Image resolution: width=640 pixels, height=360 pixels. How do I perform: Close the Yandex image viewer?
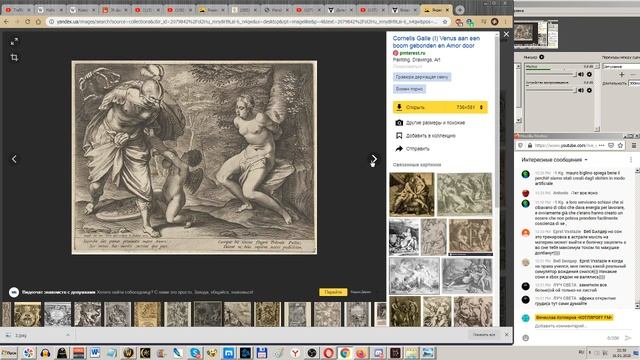[x=506, y=35]
